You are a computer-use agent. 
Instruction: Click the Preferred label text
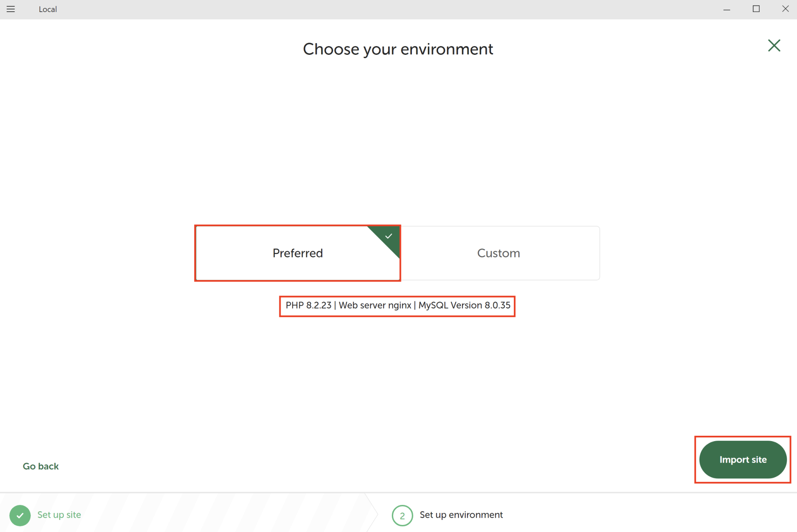pyautogui.click(x=297, y=253)
